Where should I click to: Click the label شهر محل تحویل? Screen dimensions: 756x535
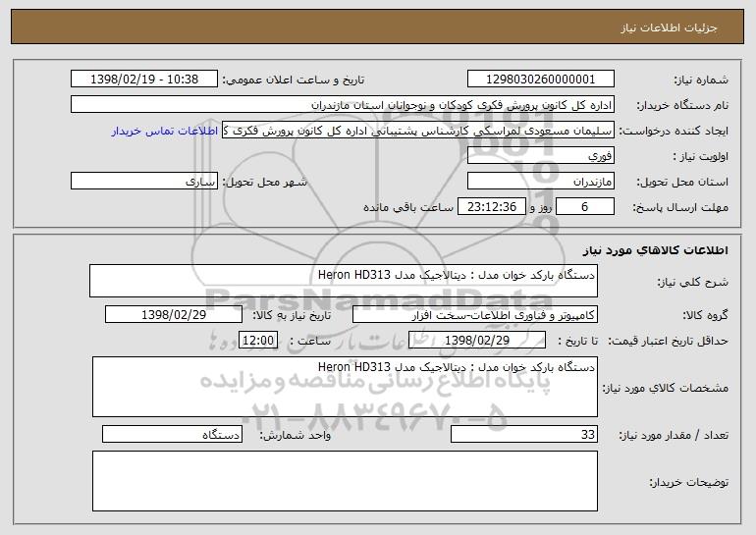point(264,182)
